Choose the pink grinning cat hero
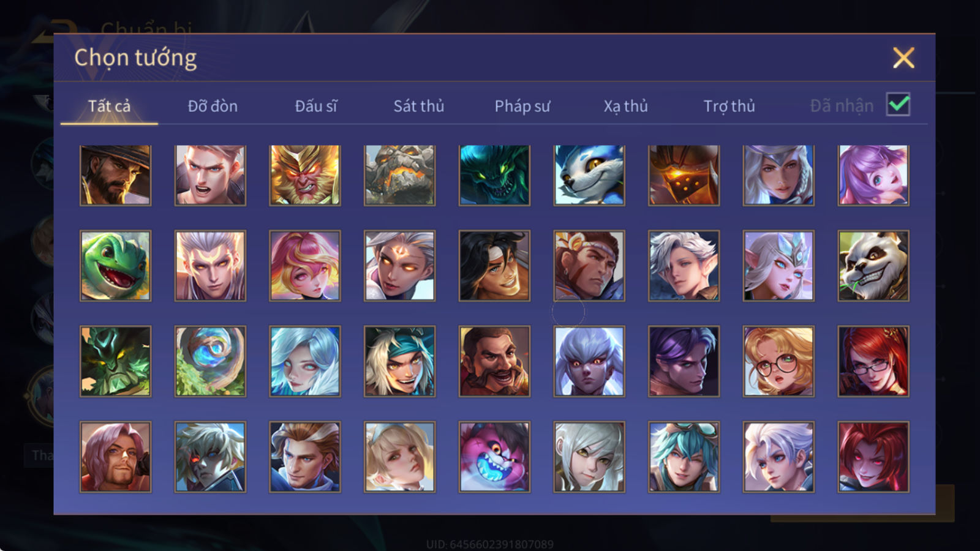 click(494, 457)
